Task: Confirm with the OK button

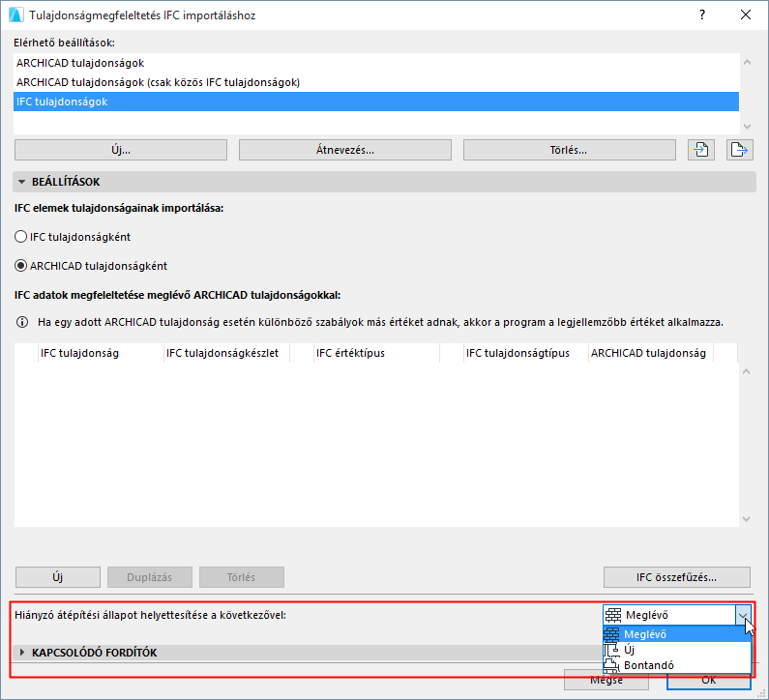Action: pos(709,680)
